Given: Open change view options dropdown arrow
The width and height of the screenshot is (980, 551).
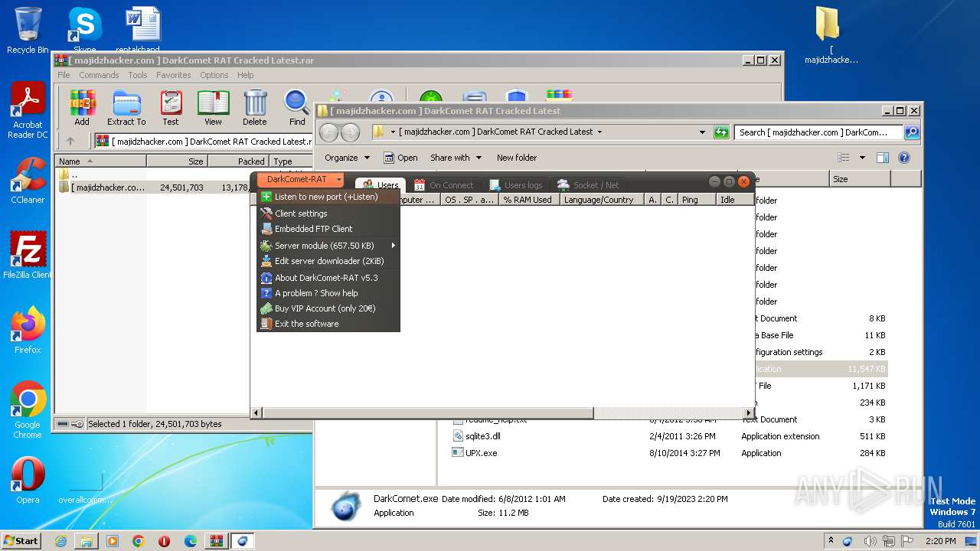Looking at the screenshot, I should [x=862, y=158].
